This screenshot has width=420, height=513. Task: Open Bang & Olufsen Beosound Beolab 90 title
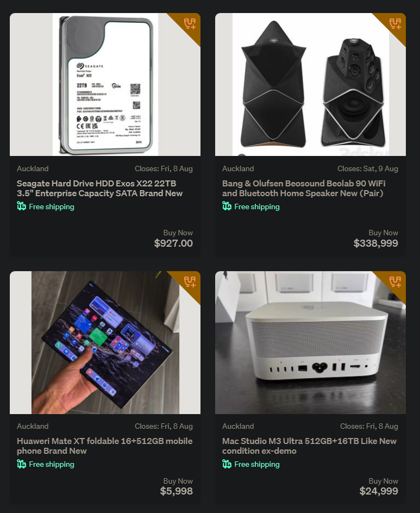[304, 189]
